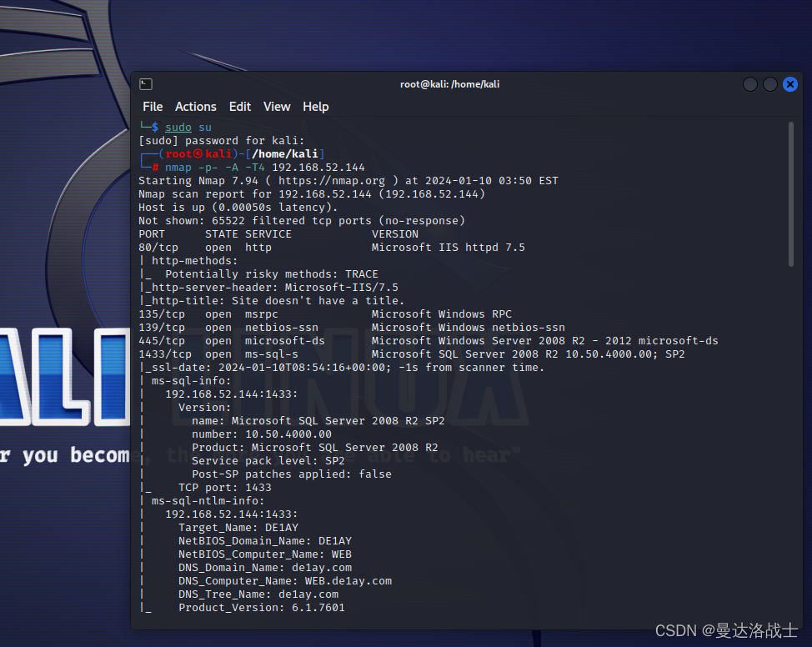Click the [sudo] password for kali line
The image size is (812, 647).
222,141
